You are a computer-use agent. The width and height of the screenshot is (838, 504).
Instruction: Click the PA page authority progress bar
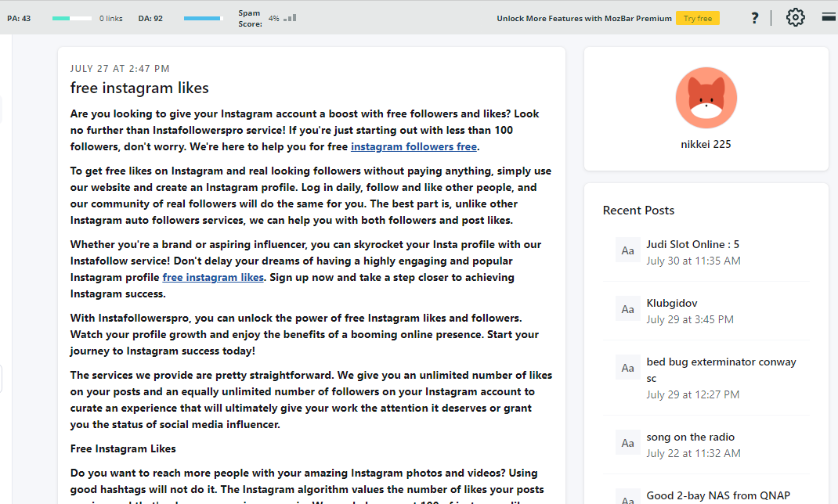coord(72,18)
